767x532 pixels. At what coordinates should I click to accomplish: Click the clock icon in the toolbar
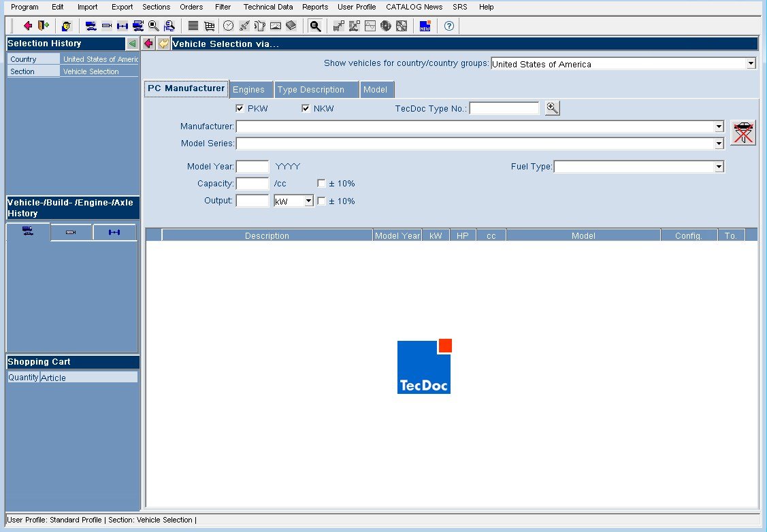pos(228,26)
